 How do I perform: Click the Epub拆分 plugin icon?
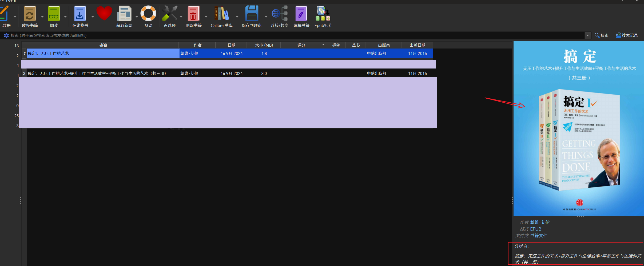[323, 14]
